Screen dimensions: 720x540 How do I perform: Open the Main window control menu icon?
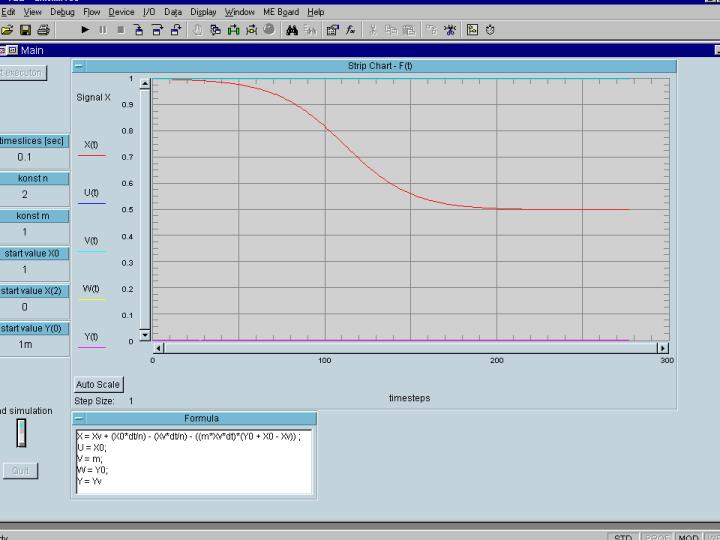pos(10,50)
